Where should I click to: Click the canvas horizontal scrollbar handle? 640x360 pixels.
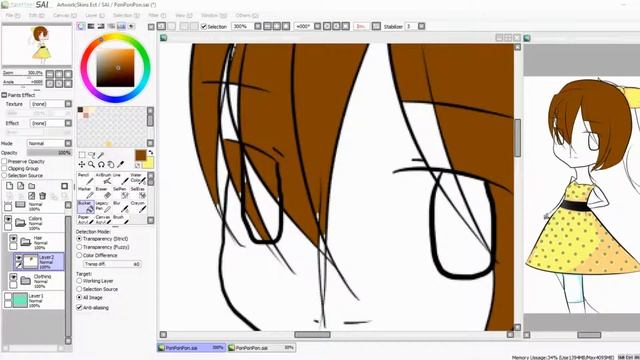(x=312, y=335)
